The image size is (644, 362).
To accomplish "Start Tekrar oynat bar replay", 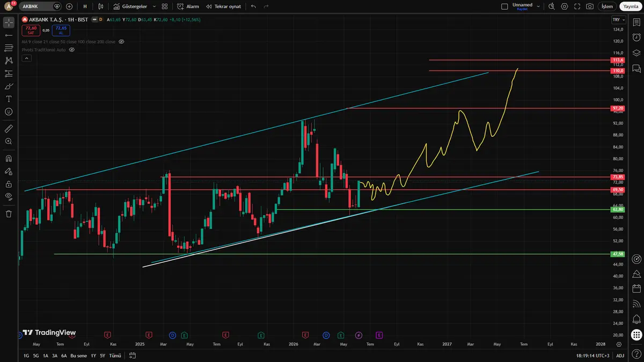I will coord(224,6).
